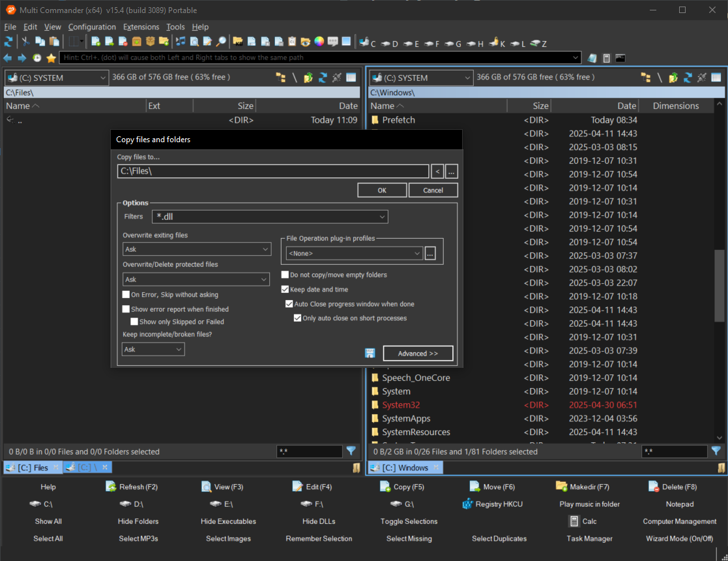
Task: Switch to network drive Z
Action: click(538, 44)
